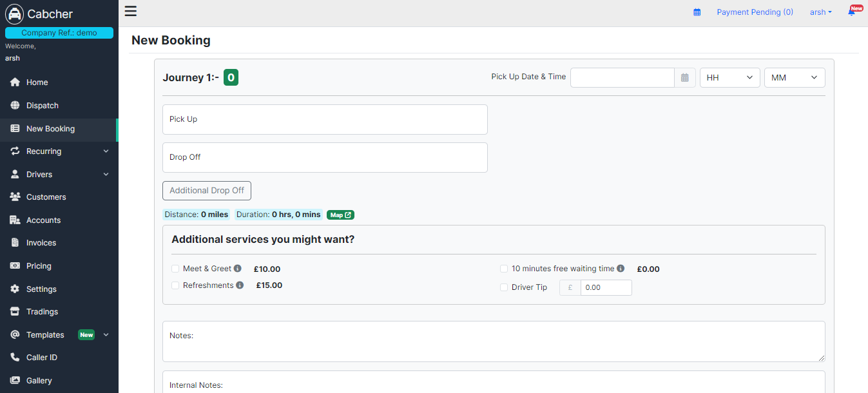Click the hamburger menu icon
868x393 pixels.
[x=131, y=11]
